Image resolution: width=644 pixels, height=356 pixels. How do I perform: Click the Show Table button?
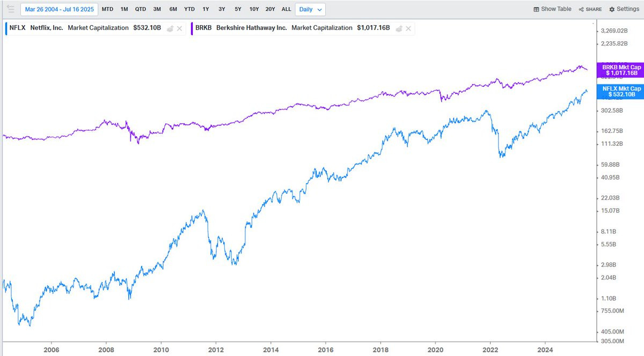(552, 9)
